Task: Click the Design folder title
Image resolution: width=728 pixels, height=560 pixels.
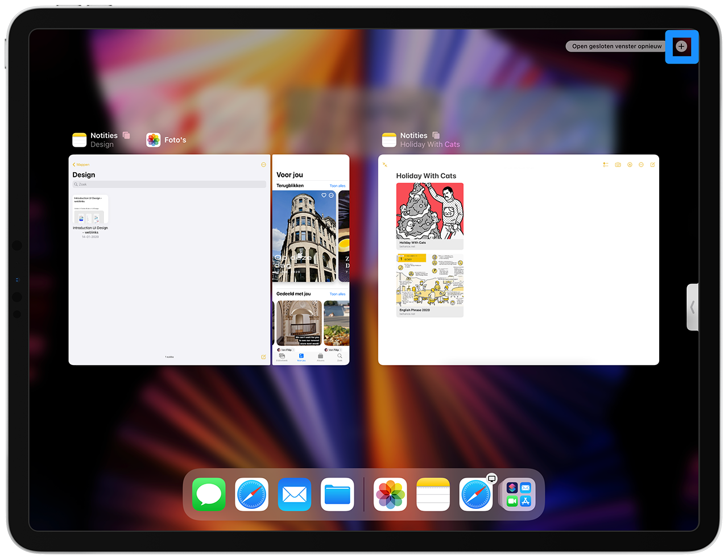Action: (84, 175)
